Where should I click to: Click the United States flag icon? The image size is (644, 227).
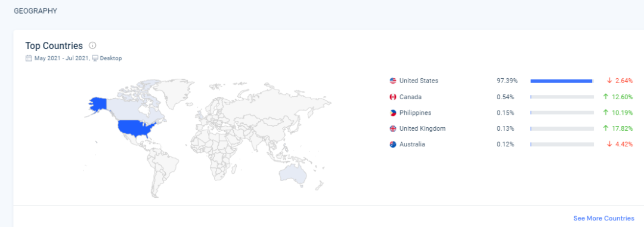(393, 81)
